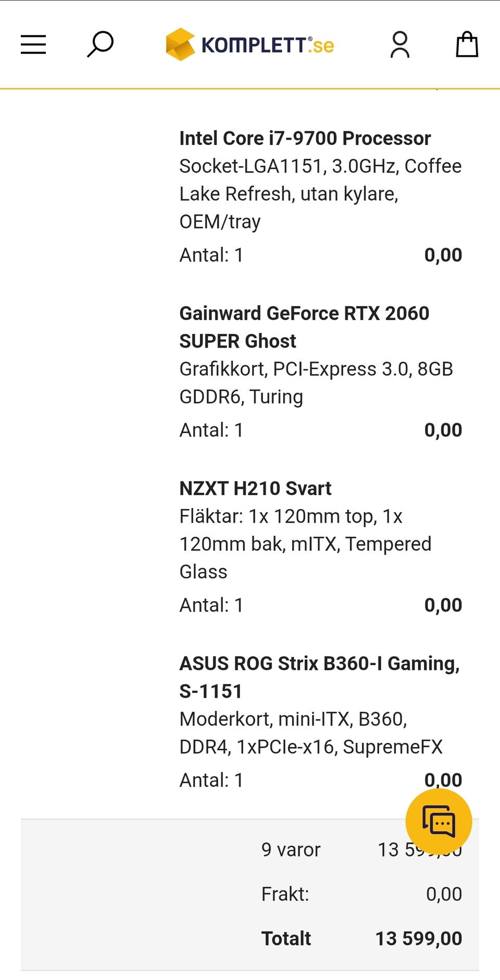Open Intel Core i7-9700 Processor product

coord(305,139)
